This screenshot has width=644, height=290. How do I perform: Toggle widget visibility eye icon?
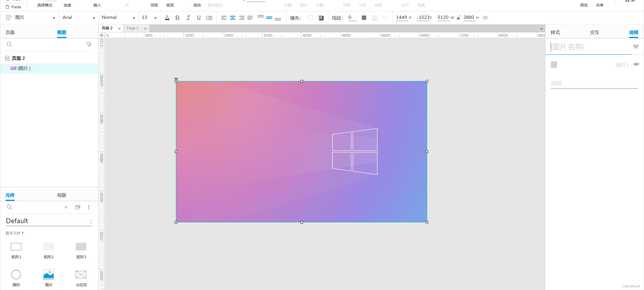tap(486, 18)
